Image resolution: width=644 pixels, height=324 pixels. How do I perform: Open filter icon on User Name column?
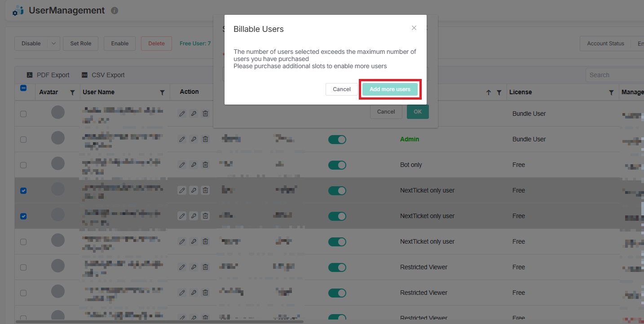(162, 92)
